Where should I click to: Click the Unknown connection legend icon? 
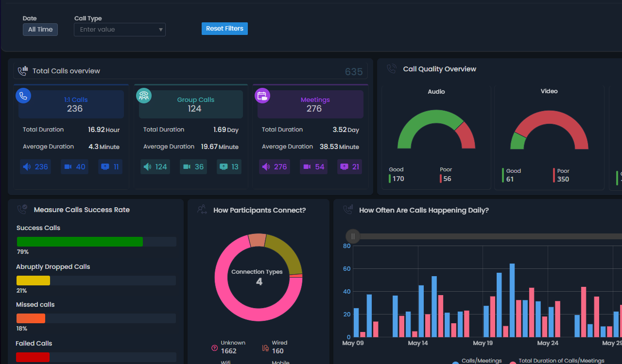[x=214, y=347]
